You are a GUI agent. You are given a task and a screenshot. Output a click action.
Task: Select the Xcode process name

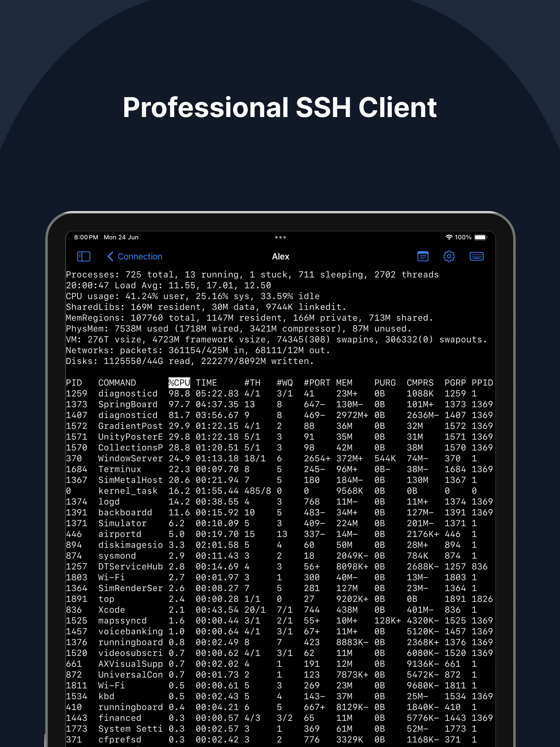[x=112, y=609]
